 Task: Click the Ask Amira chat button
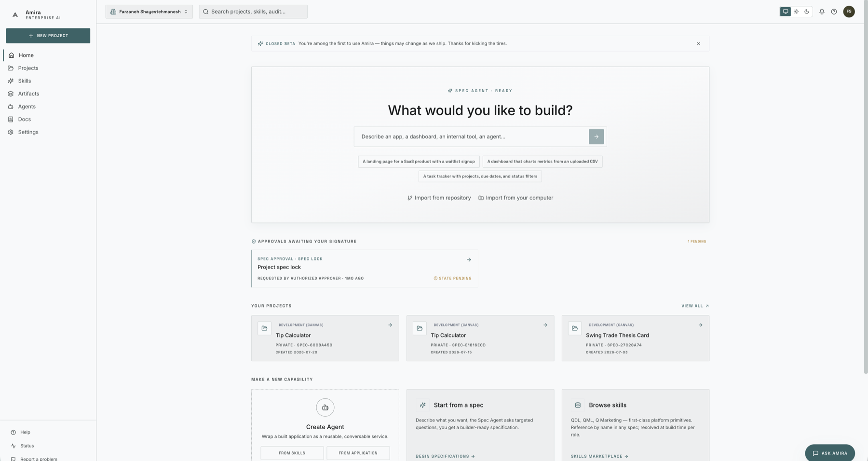[x=829, y=453]
